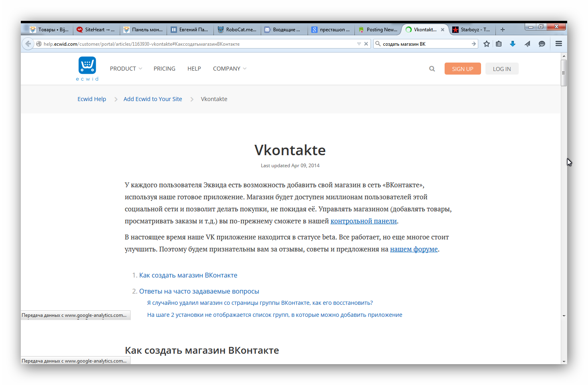
Task: Click the search engine magnifier icon
Action: (378, 44)
